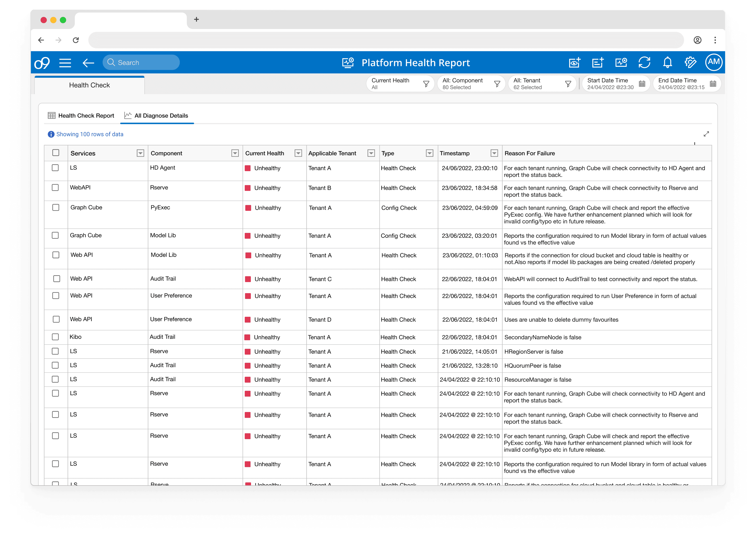The width and height of the screenshot is (756, 537).
Task: Reload the browser page
Action: [76, 40]
